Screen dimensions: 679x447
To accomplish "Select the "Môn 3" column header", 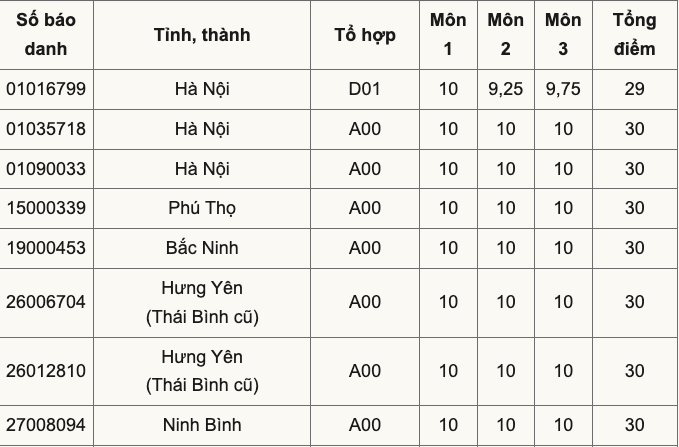I will pos(563,34).
